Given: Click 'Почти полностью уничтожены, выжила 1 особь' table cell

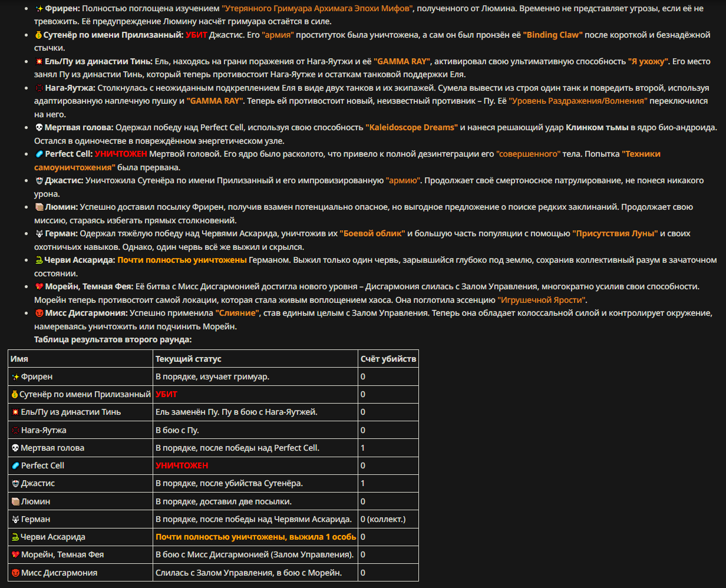Looking at the screenshot, I should [255, 537].
